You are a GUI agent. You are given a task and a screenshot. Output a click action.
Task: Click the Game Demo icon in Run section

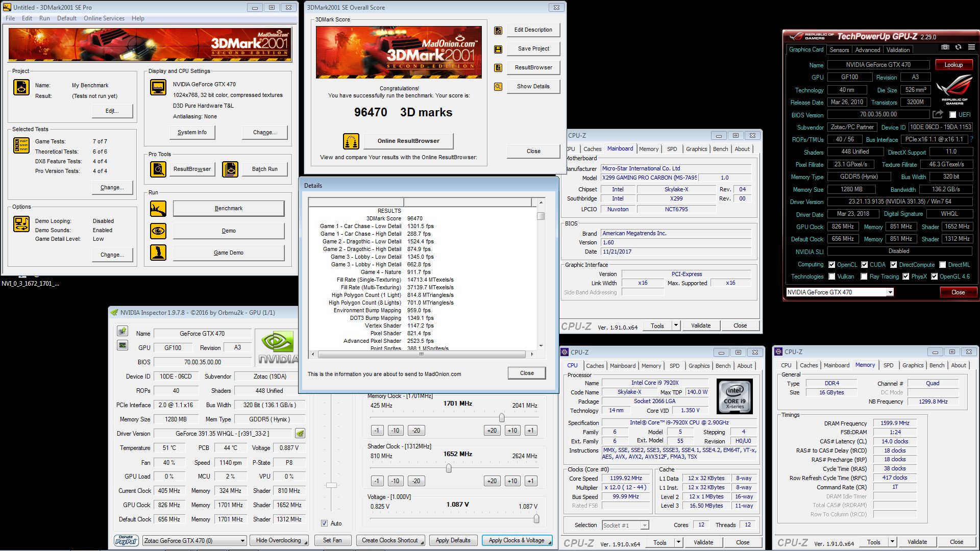click(x=158, y=253)
